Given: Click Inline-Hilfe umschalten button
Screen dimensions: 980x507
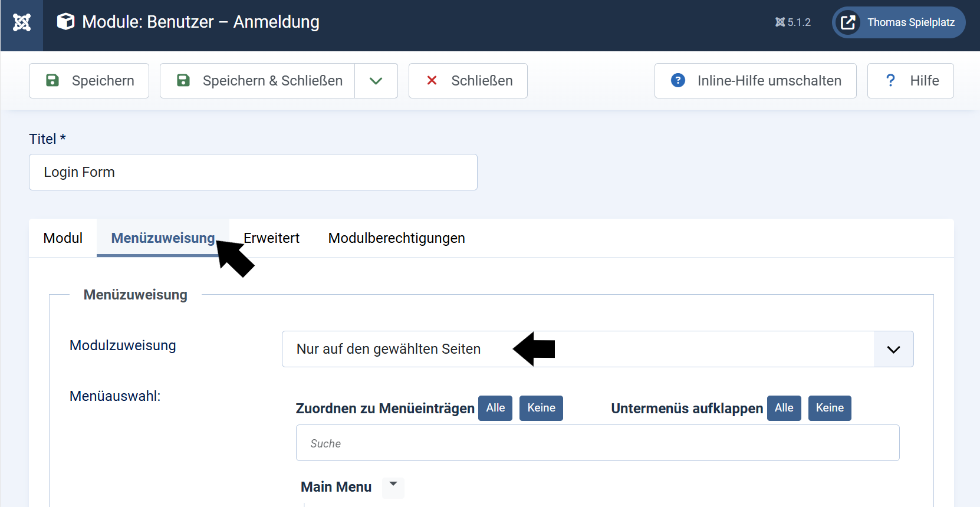Looking at the screenshot, I should click(x=755, y=81).
